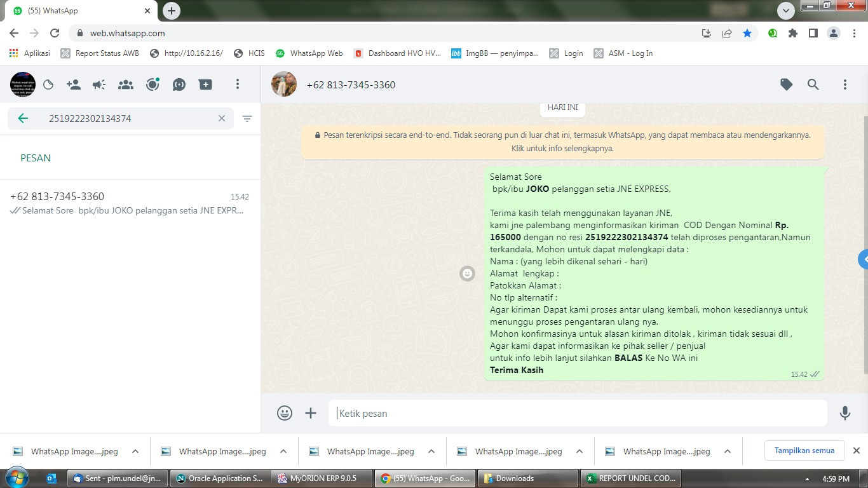Open the Channels circle icon
The height and width of the screenshot is (488, 868).
(x=153, y=85)
